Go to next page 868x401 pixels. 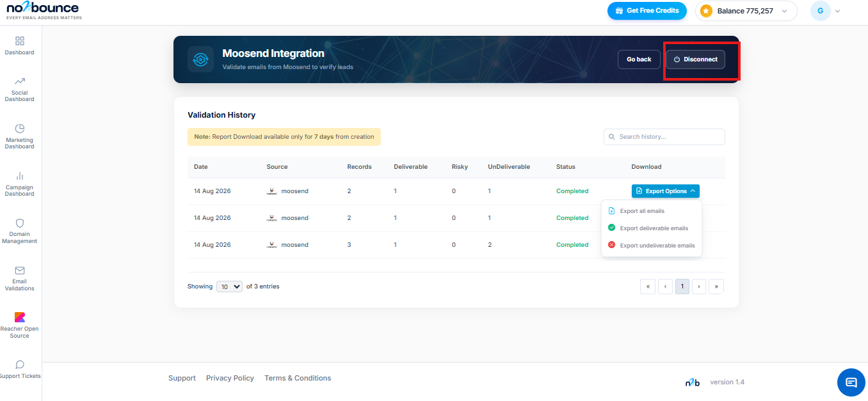click(x=699, y=287)
